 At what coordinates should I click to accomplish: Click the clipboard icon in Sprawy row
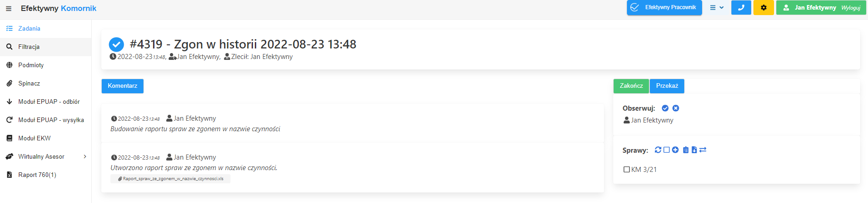click(x=686, y=150)
